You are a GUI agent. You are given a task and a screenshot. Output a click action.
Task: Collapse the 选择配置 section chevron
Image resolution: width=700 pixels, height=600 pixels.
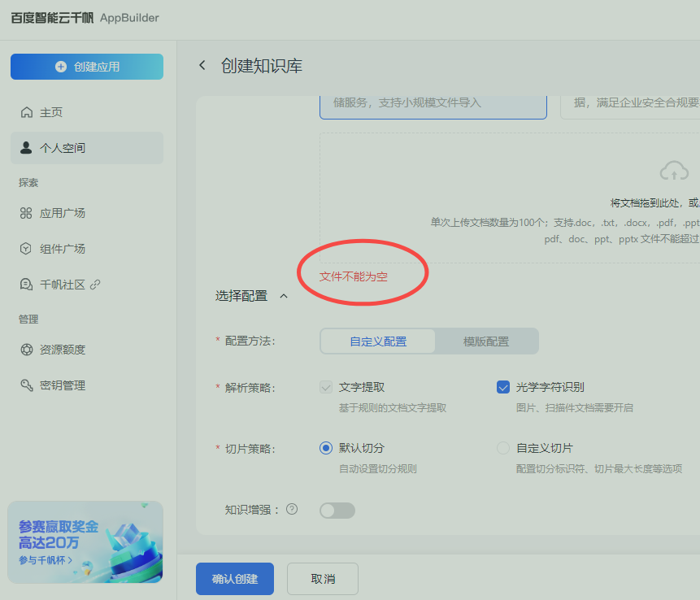[284, 296]
